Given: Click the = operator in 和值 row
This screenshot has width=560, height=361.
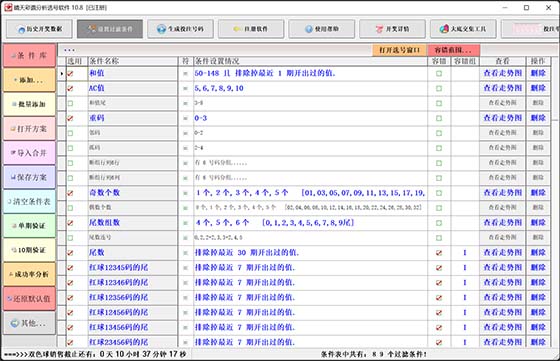Looking at the screenshot, I should point(185,74).
